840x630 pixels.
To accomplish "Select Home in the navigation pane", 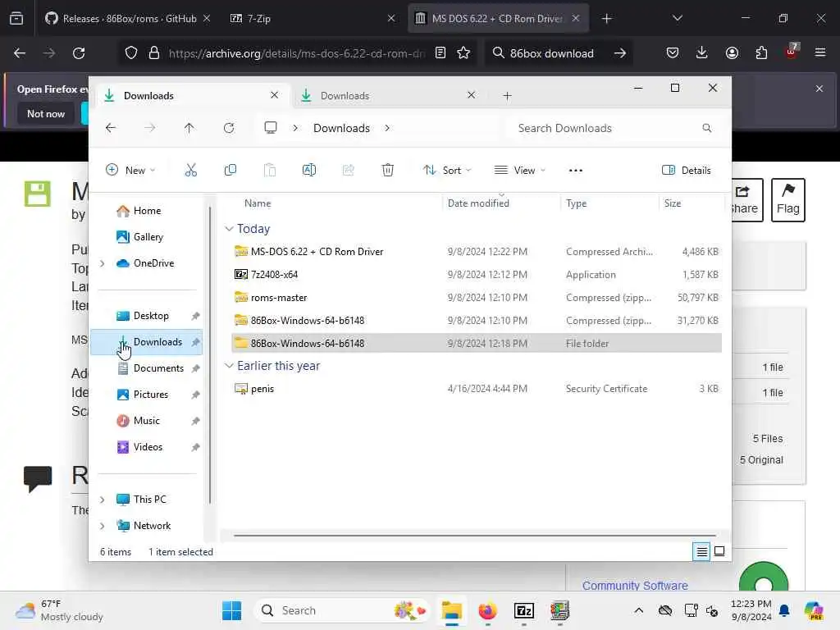I will (x=147, y=211).
